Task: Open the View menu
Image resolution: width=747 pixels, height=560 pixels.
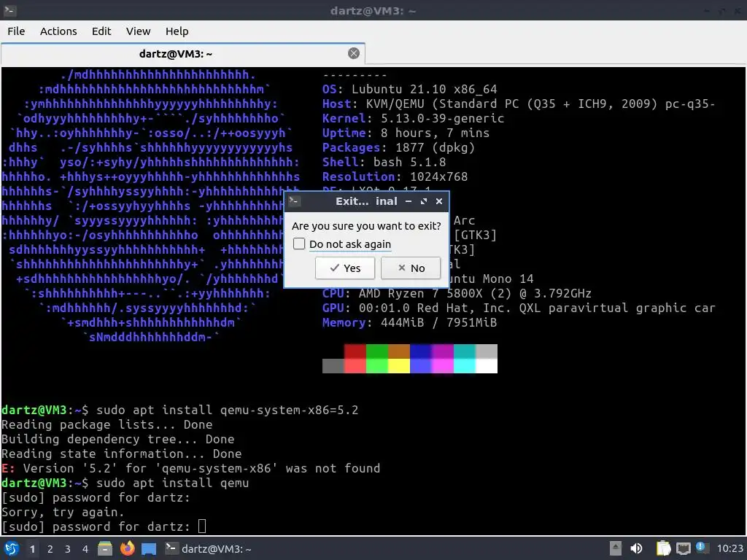Action: click(x=138, y=31)
